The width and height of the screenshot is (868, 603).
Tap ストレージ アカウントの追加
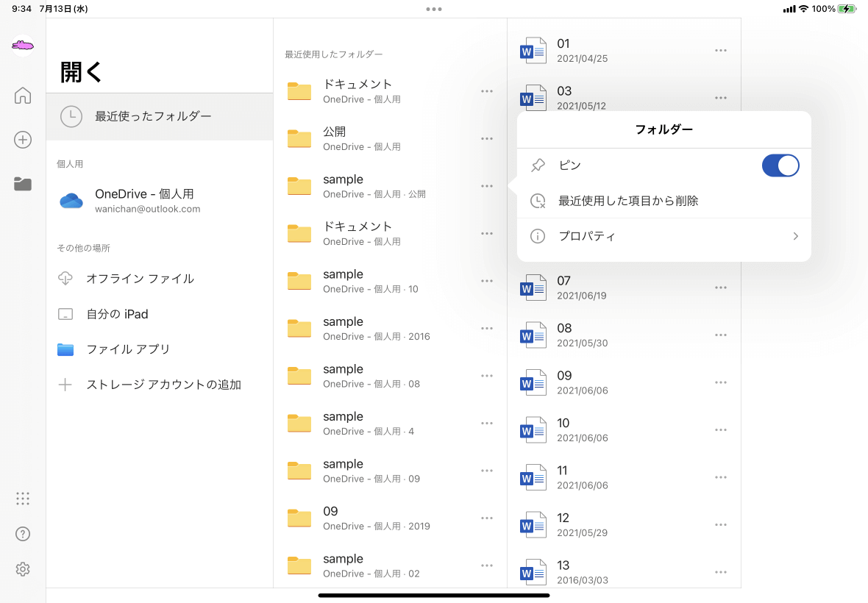(163, 385)
